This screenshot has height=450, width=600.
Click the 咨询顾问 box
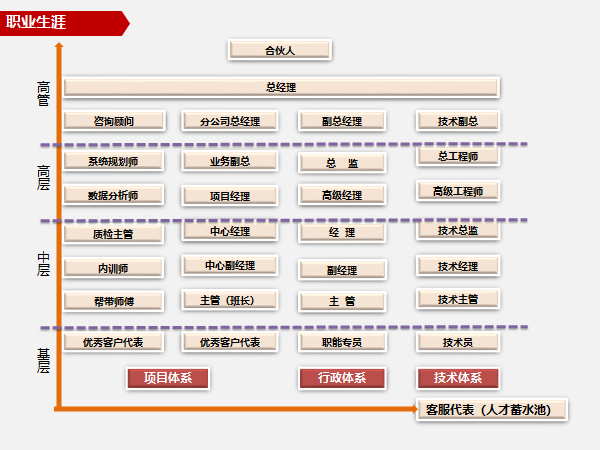click(113, 121)
